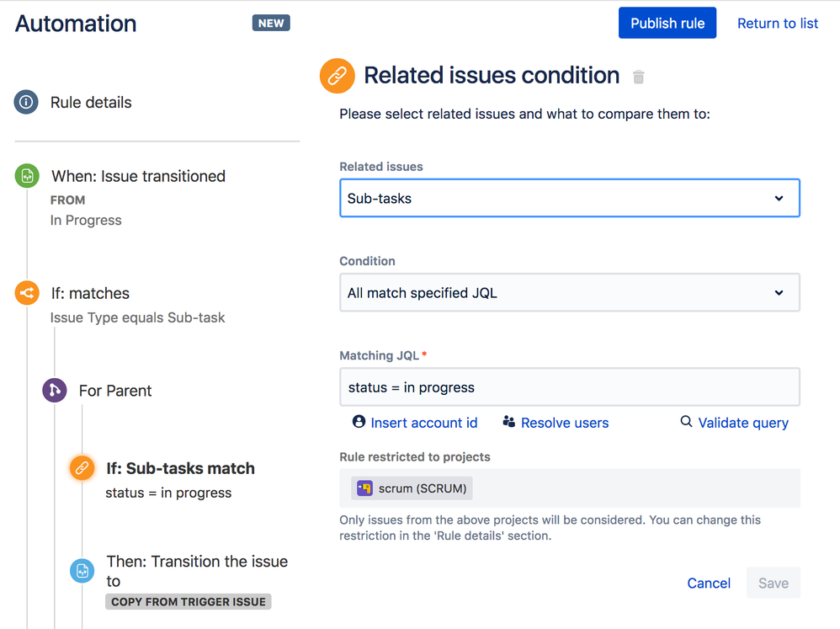Image resolution: width=840 pixels, height=629 pixels.
Task: Click Validate query link
Action: pos(742,423)
